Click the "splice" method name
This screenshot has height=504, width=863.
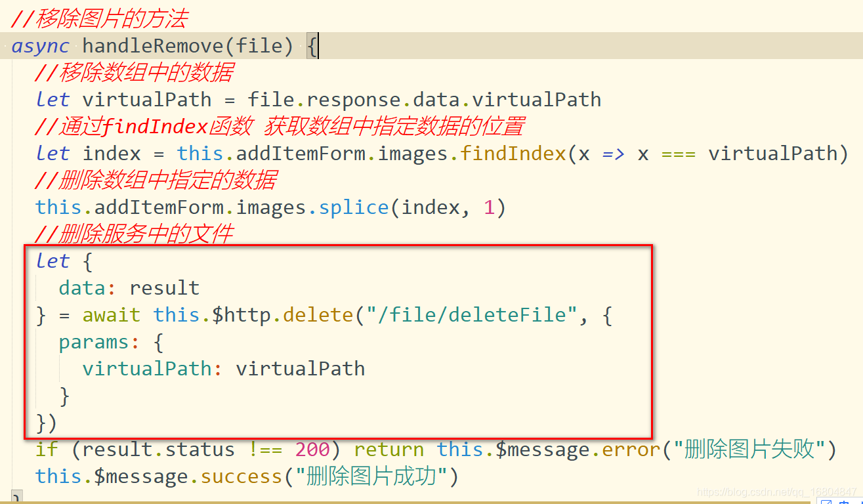point(354,207)
